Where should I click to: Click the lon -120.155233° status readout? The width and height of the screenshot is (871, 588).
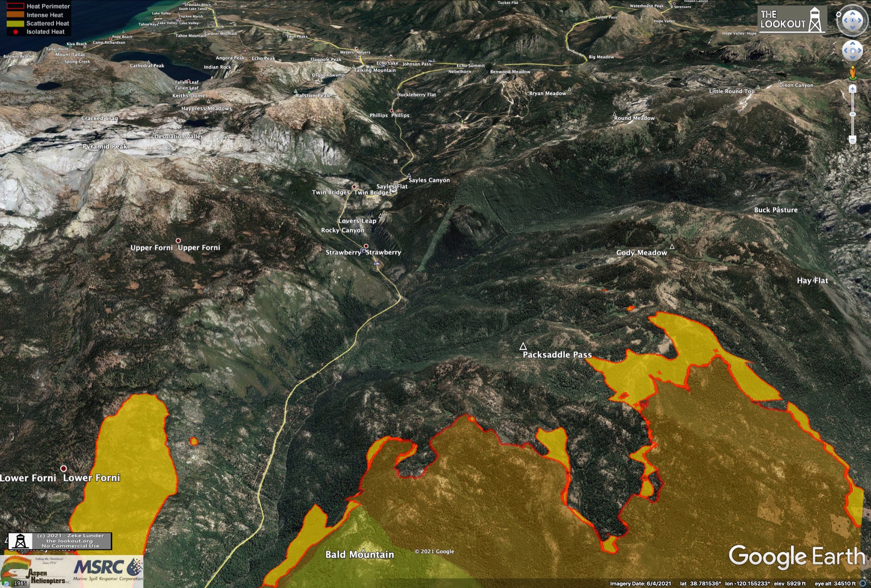[x=747, y=584]
